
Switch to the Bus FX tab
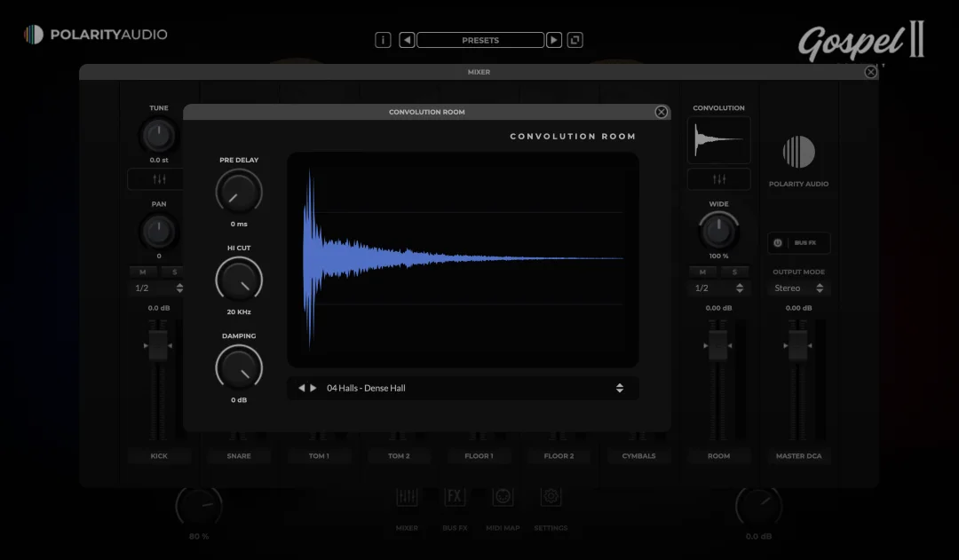click(x=455, y=506)
